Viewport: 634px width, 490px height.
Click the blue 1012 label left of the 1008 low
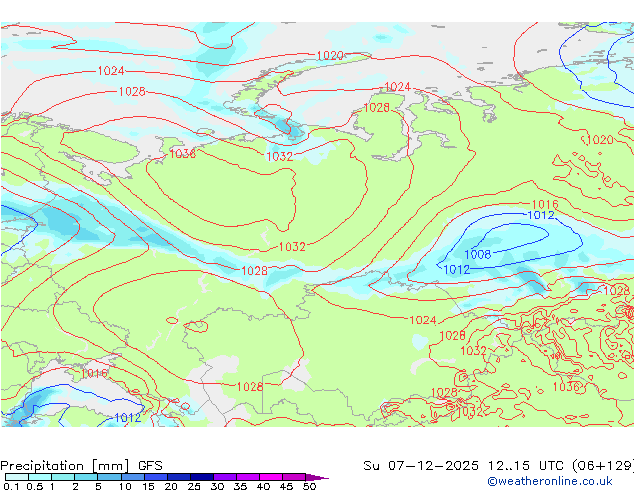[457, 270]
